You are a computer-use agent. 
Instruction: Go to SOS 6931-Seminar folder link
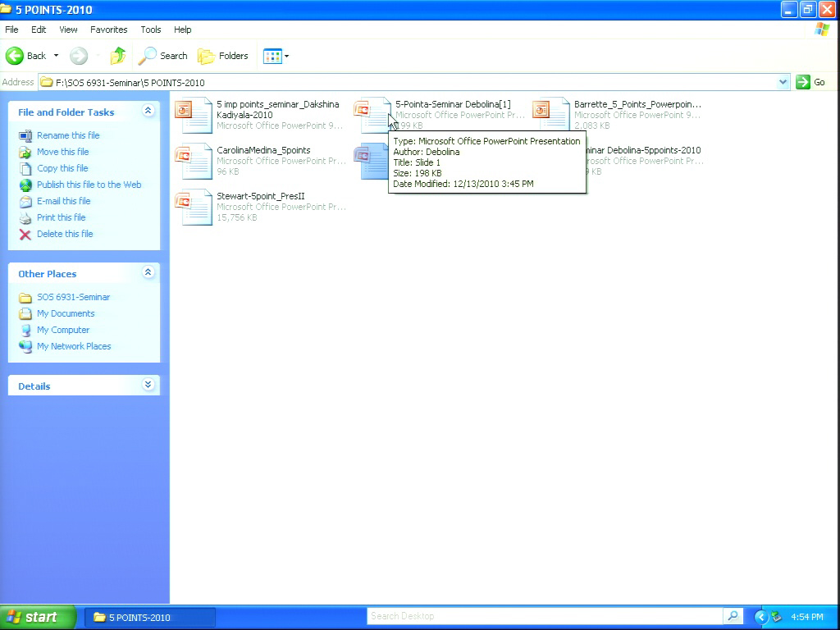click(73, 297)
